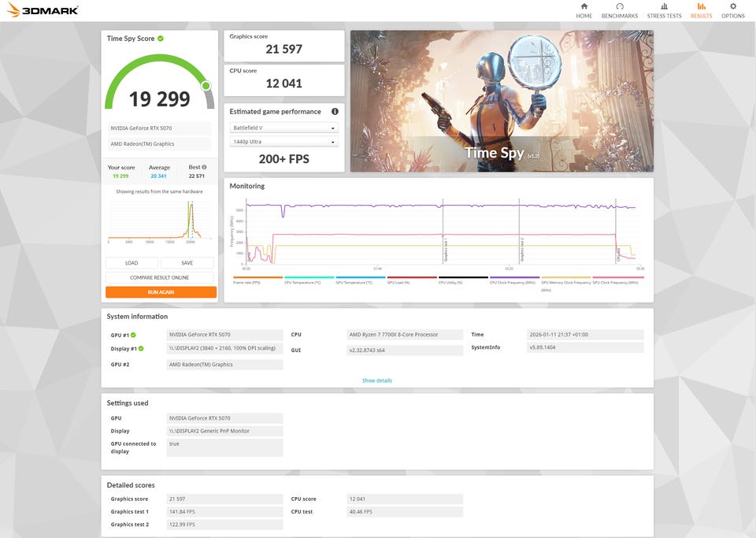Click the GPU #2 value AMD Radeon(TM) Graphics
The image size is (756, 538).
[224, 365]
